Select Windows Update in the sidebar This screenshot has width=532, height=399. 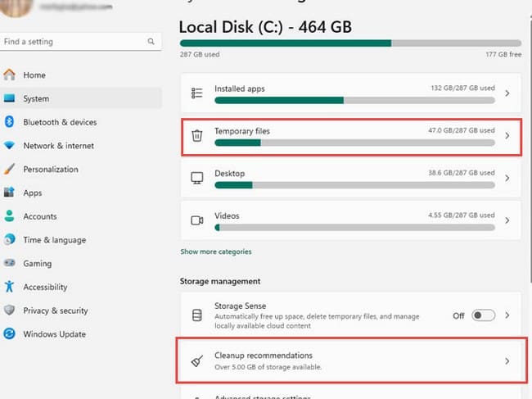point(54,334)
